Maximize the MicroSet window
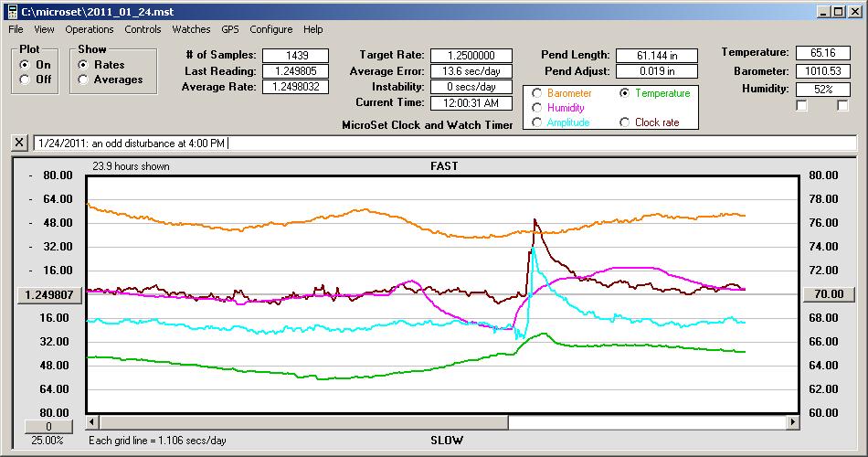The width and height of the screenshot is (868, 457). click(838, 12)
